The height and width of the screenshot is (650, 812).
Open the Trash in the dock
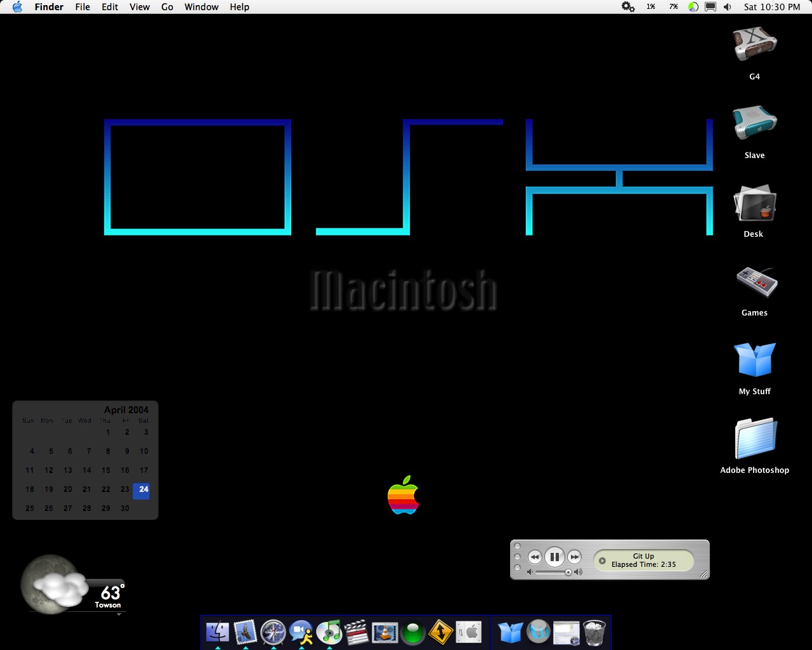(x=594, y=632)
